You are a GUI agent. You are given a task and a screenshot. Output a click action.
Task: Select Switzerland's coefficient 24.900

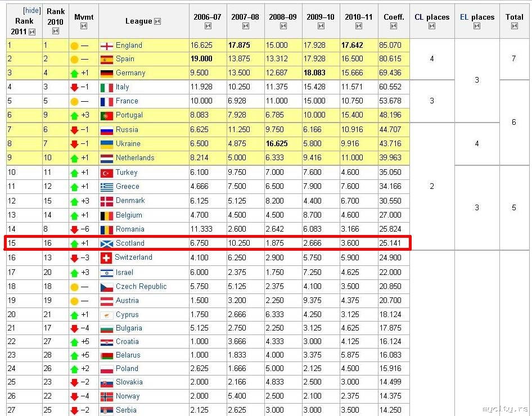[390, 257]
